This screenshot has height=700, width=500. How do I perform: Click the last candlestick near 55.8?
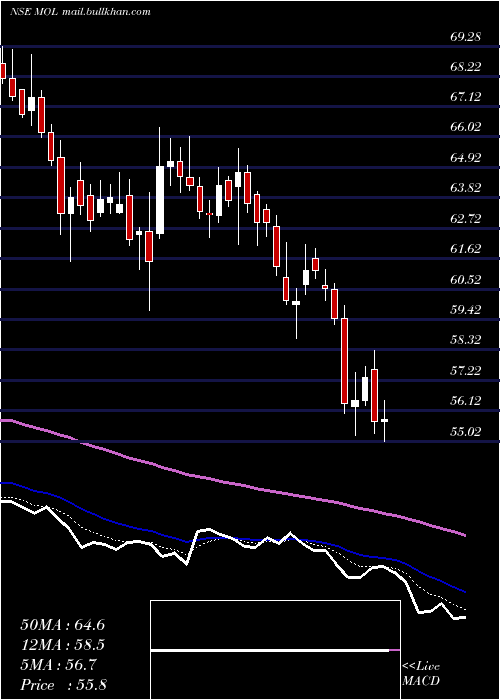click(x=384, y=420)
